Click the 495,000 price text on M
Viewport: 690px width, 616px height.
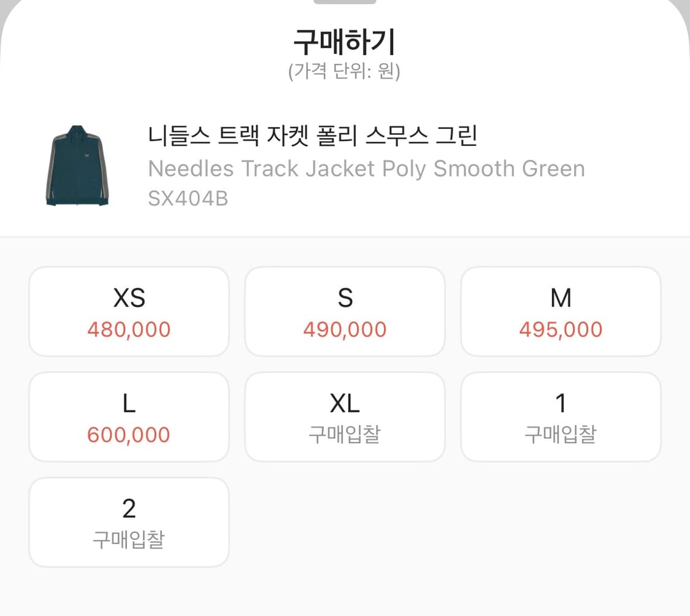click(561, 329)
